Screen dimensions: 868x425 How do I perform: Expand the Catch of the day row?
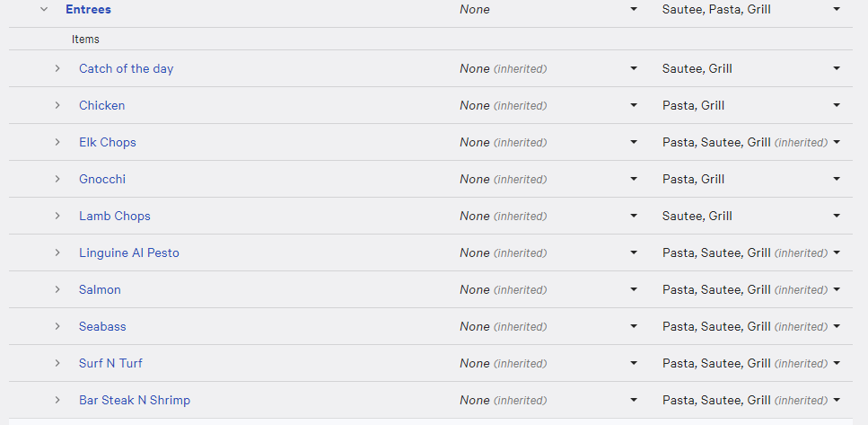click(57, 68)
